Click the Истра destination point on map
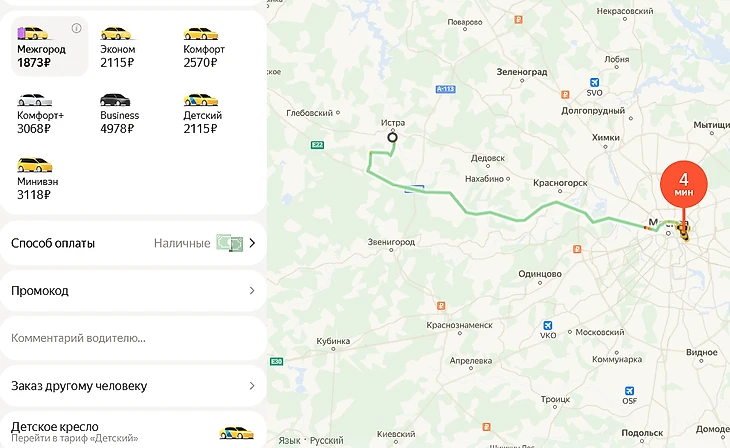This screenshot has width=730, height=448. point(392,137)
